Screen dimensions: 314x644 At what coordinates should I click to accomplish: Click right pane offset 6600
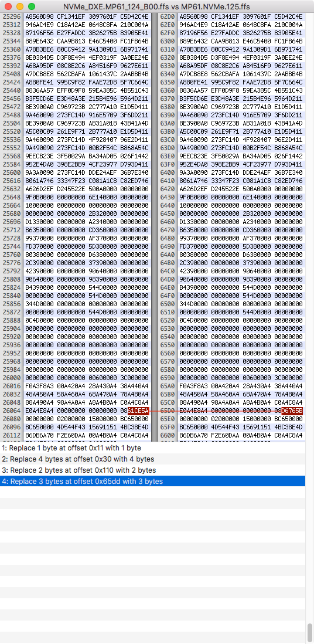[168, 435]
